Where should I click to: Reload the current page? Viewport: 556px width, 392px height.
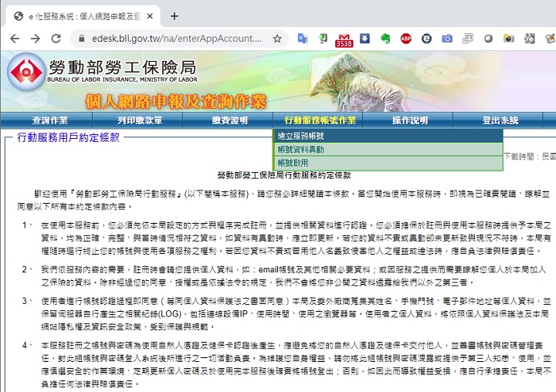56,39
